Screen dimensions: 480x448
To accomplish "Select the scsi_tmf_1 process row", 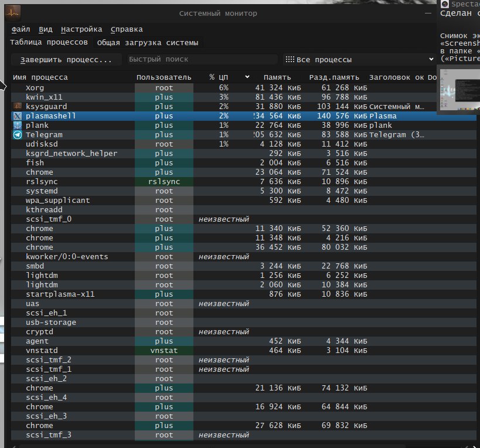I will (x=243, y=369).
